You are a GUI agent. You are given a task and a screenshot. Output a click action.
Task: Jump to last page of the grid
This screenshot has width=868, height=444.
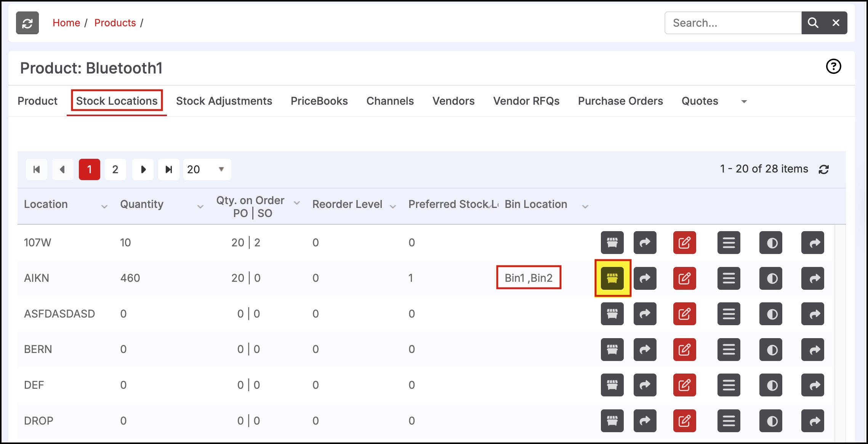tap(169, 169)
